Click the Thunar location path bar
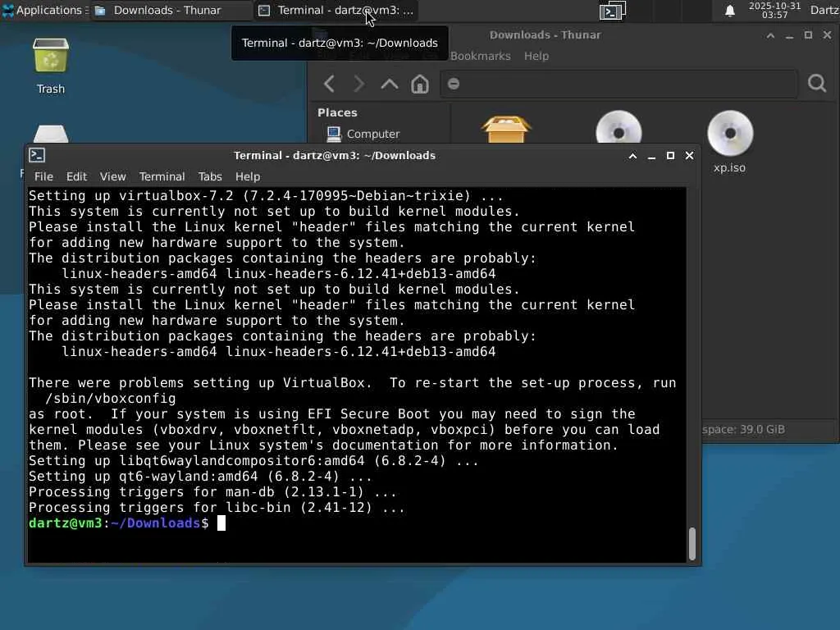 click(x=619, y=84)
